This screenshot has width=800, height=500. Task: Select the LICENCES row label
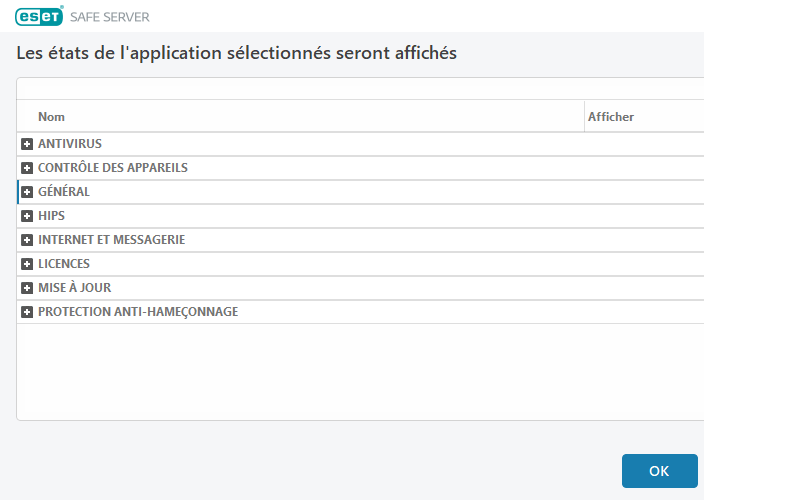click(x=64, y=264)
